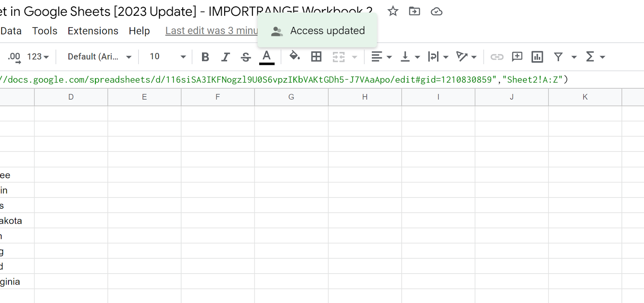The image size is (644, 303).
Task: Expand filter views dropdown arrow
Action: tap(574, 57)
